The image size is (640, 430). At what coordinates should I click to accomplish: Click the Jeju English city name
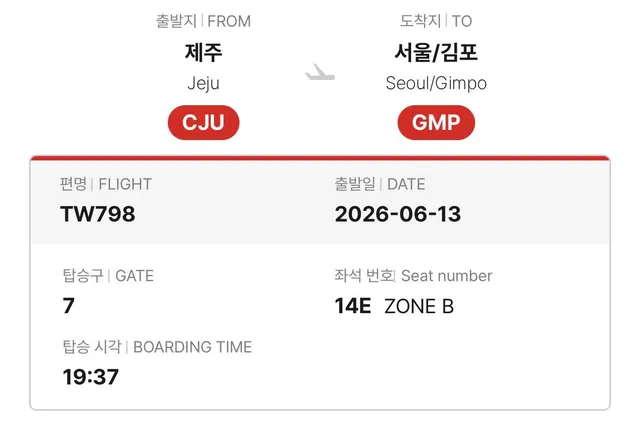(x=203, y=83)
